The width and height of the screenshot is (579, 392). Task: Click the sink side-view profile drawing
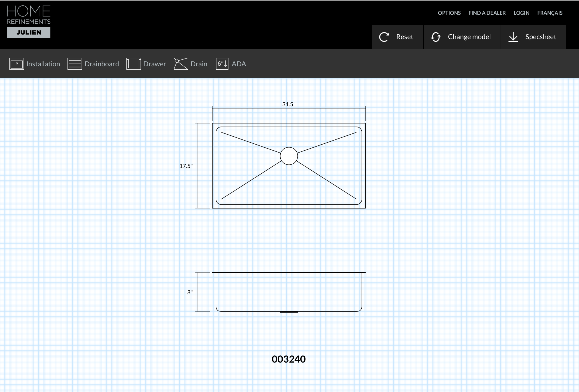(289, 292)
